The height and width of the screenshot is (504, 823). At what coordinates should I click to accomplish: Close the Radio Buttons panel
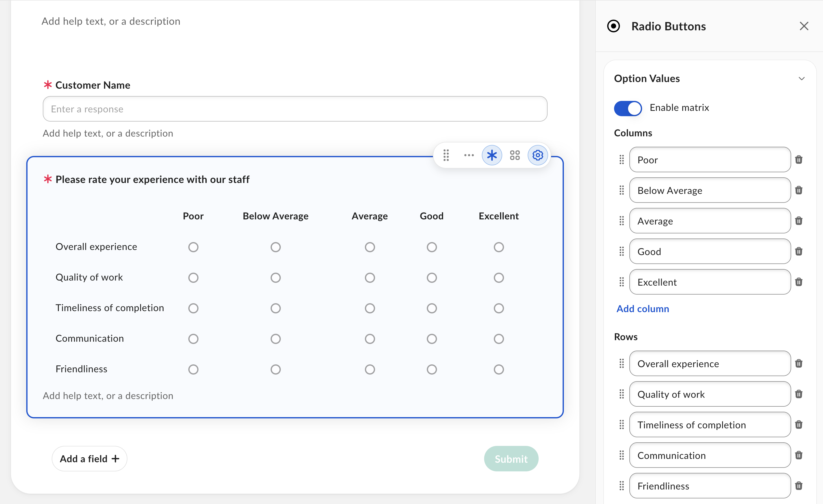(804, 26)
